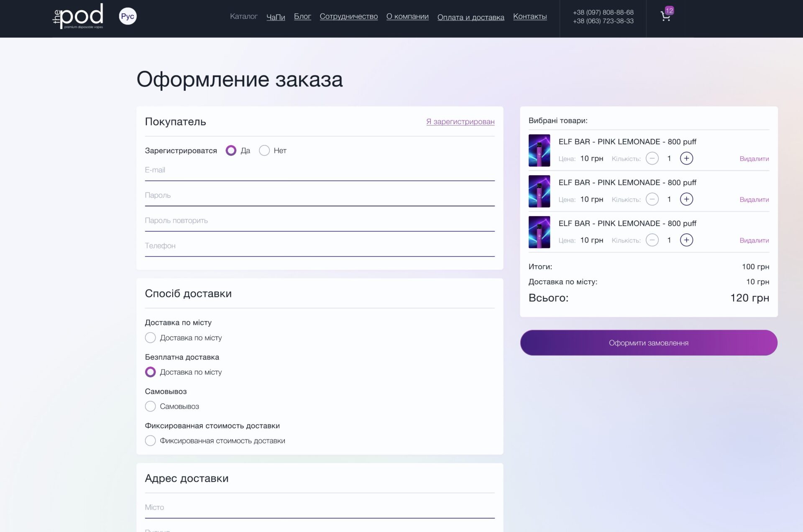The width and height of the screenshot is (803, 532).
Task: Click the Всього total value 120 грн
Action: (x=749, y=298)
